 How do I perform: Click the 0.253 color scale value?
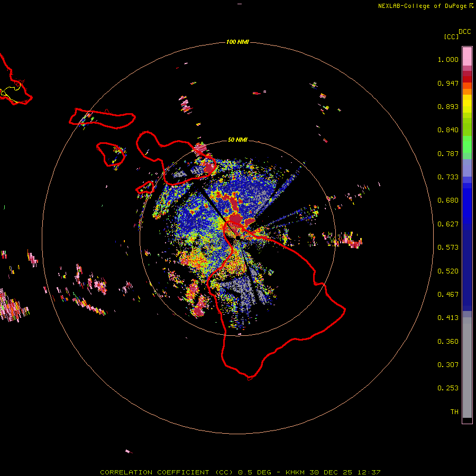coord(448,388)
